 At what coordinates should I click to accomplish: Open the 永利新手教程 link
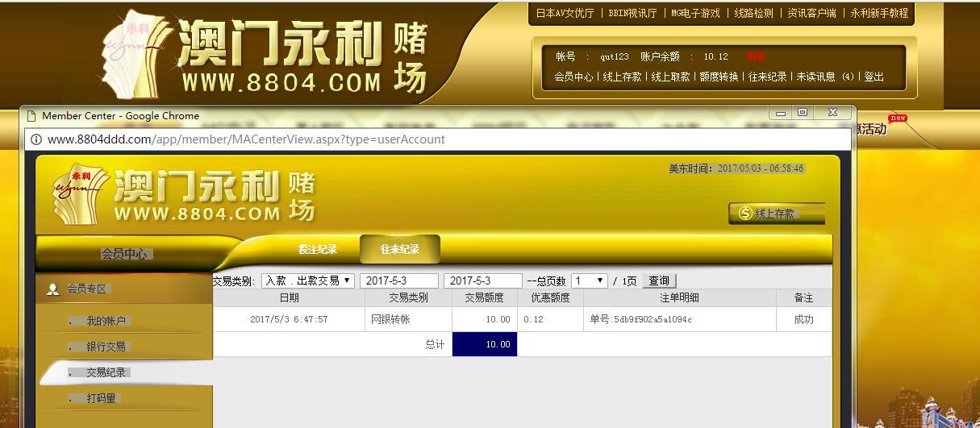click(x=879, y=13)
